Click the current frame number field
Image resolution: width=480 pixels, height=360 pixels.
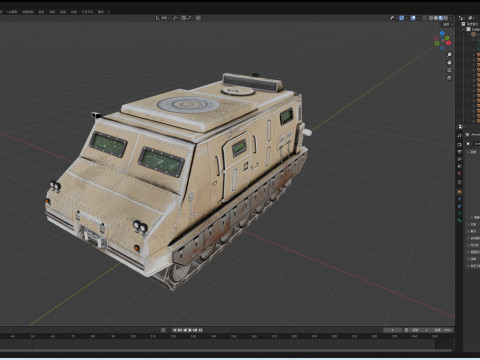pyautogui.click(x=392, y=330)
